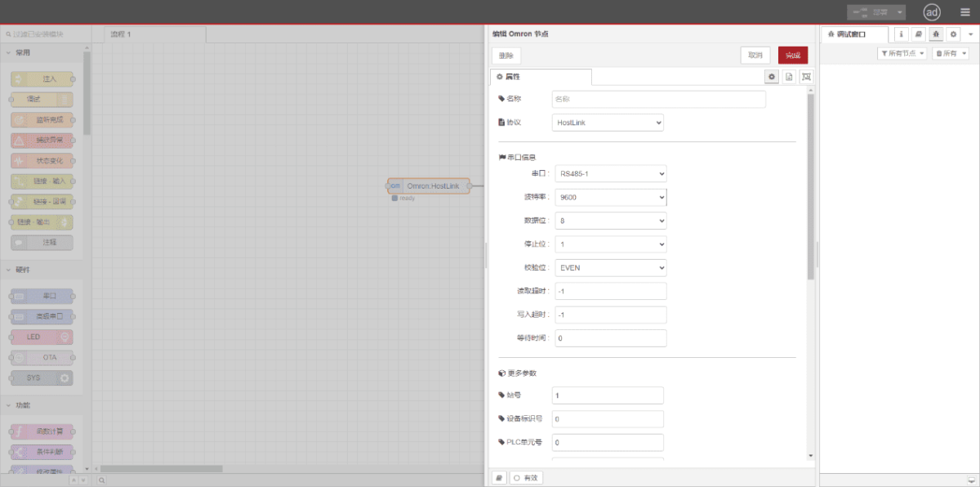Click the node info circle icon

(901, 34)
